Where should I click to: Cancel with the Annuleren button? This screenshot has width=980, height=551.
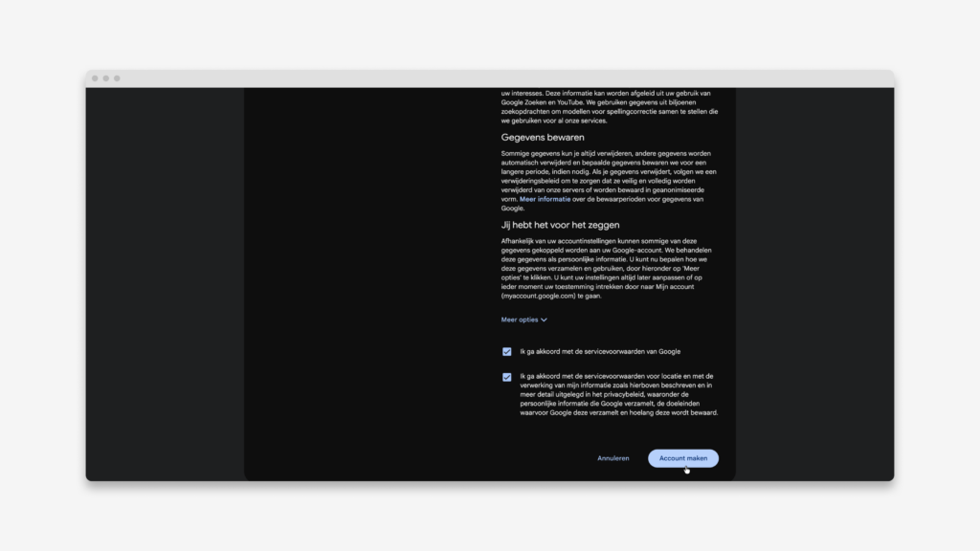coord(613,458)
